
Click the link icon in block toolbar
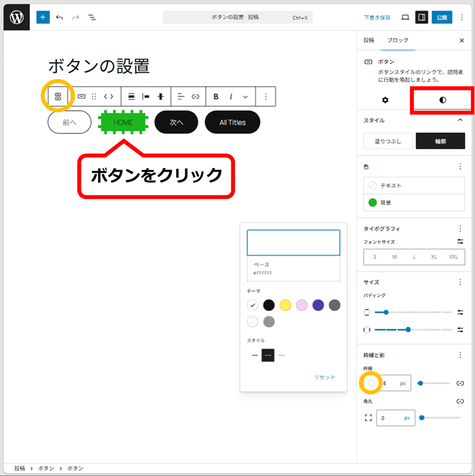click(195, 96)
